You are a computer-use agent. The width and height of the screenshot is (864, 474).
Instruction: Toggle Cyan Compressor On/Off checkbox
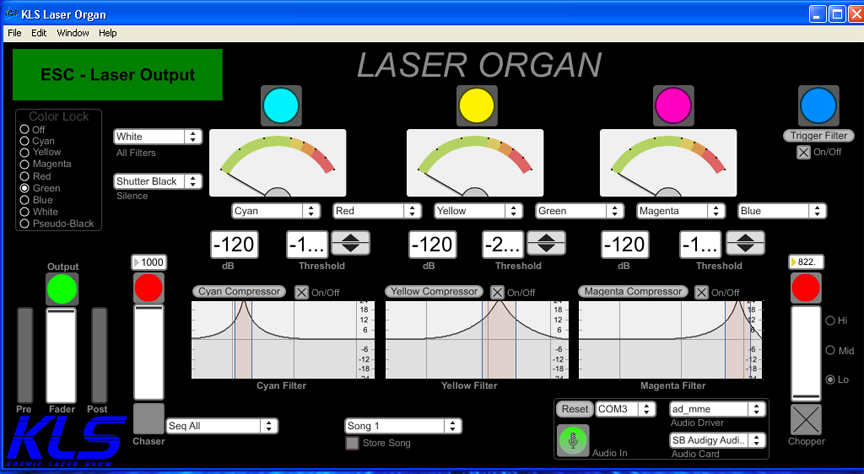301,292
